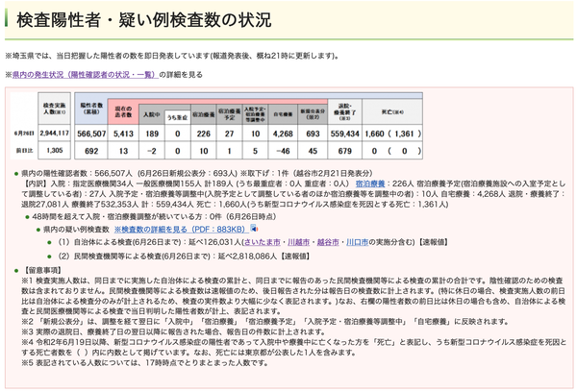Click the audio/PDF icon beside 883KB link
577x392 pixels.
[254, 229]
